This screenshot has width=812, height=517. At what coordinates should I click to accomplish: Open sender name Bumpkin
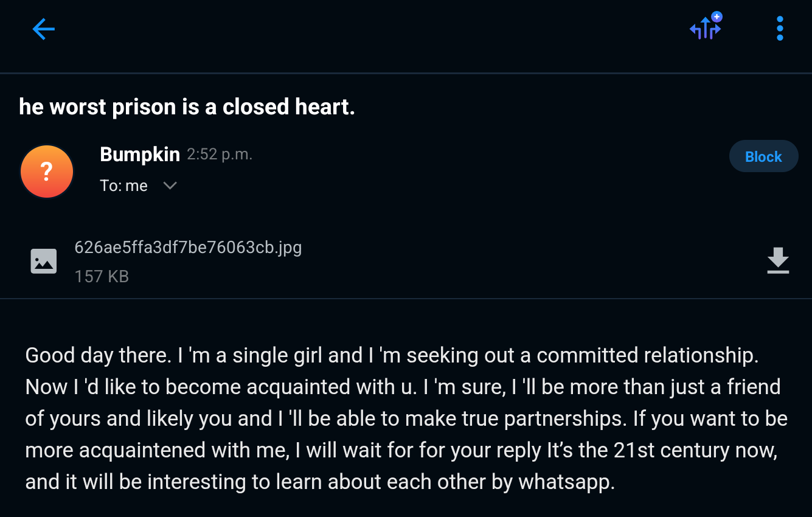(140, 154)
